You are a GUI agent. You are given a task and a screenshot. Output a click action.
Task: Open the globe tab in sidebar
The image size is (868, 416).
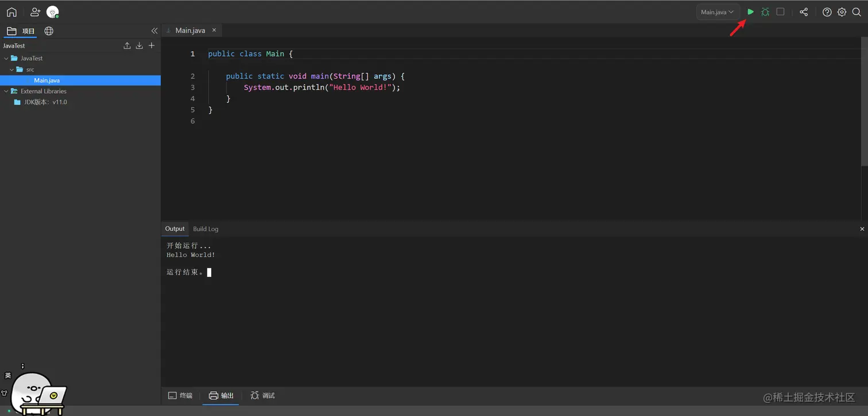[49, 31]
